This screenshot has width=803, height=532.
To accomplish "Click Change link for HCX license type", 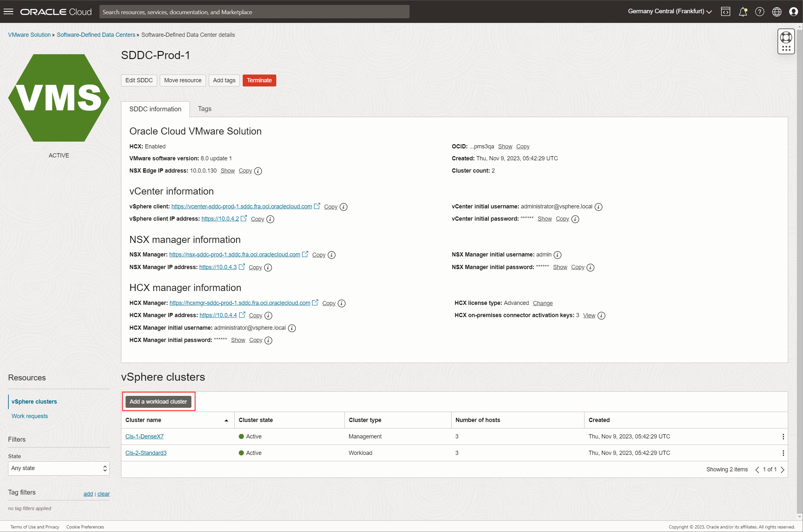I will point(542,303).
